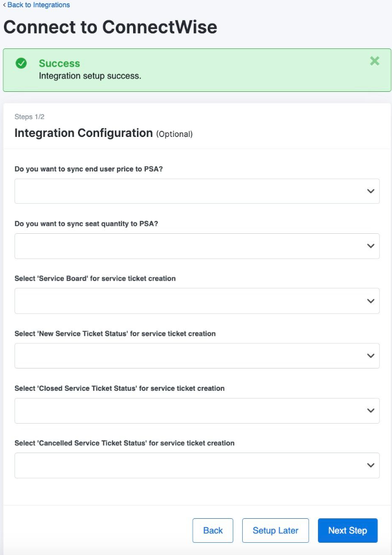The image size is (392, 555).
Task: Click the Back button
Action: pyautogui.click(x=213, y=530)
